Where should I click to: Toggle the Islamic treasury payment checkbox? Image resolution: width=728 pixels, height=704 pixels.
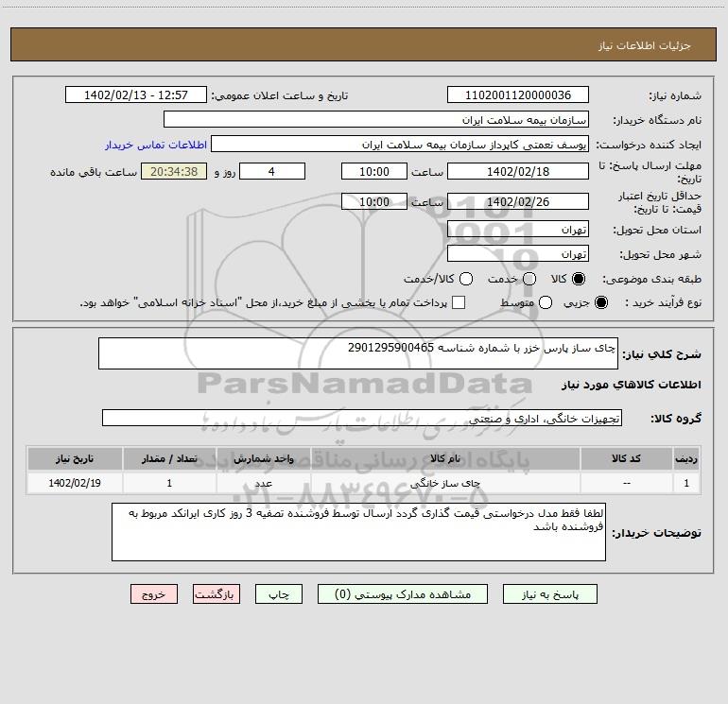(459, 302)
